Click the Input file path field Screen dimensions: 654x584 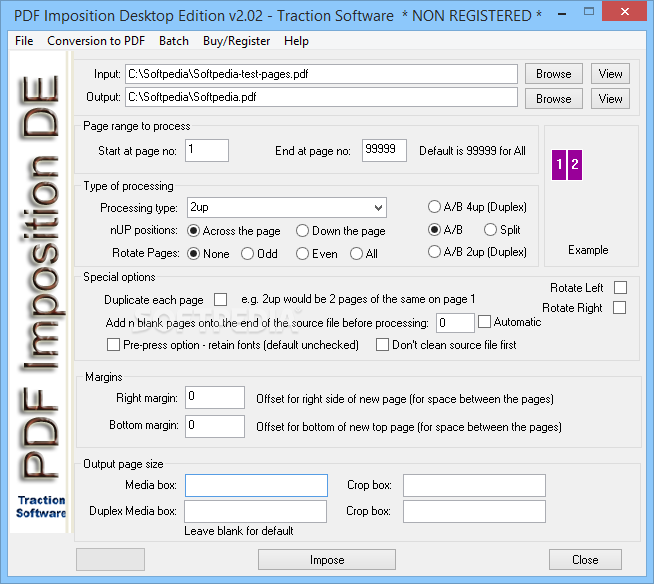coord(321,74)
